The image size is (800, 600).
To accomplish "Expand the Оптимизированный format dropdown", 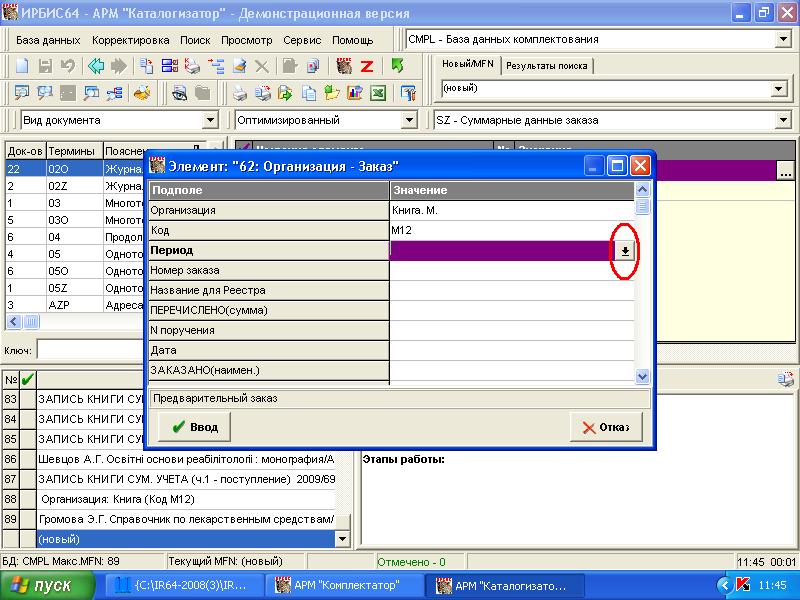I will [408, 120].
